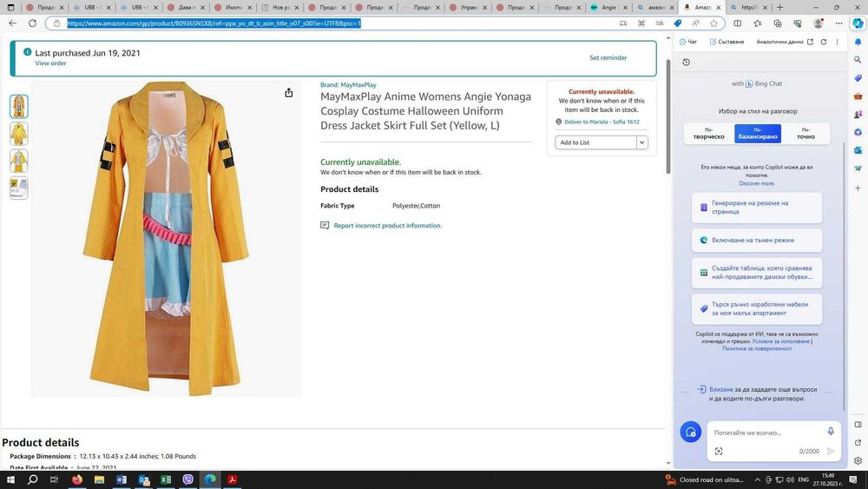Open Firefox from the taskbar

tap(77, 479)
